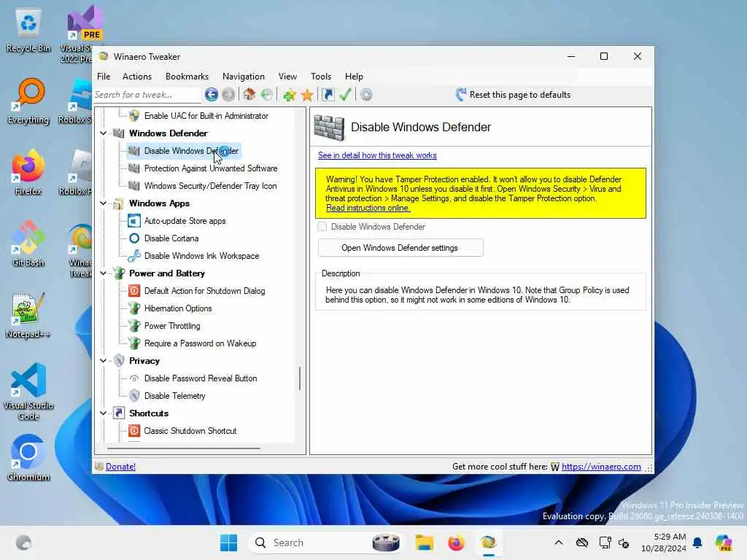Tick the Disable Windows Defender checkbox
Screen dimensions: 747x560
(x=322, y=227)
